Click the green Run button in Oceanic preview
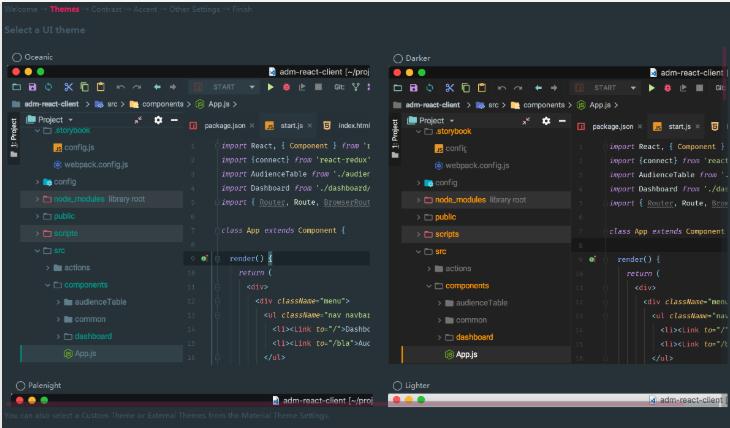This screenshot has height=428, width=730. (x=270, y=87)
